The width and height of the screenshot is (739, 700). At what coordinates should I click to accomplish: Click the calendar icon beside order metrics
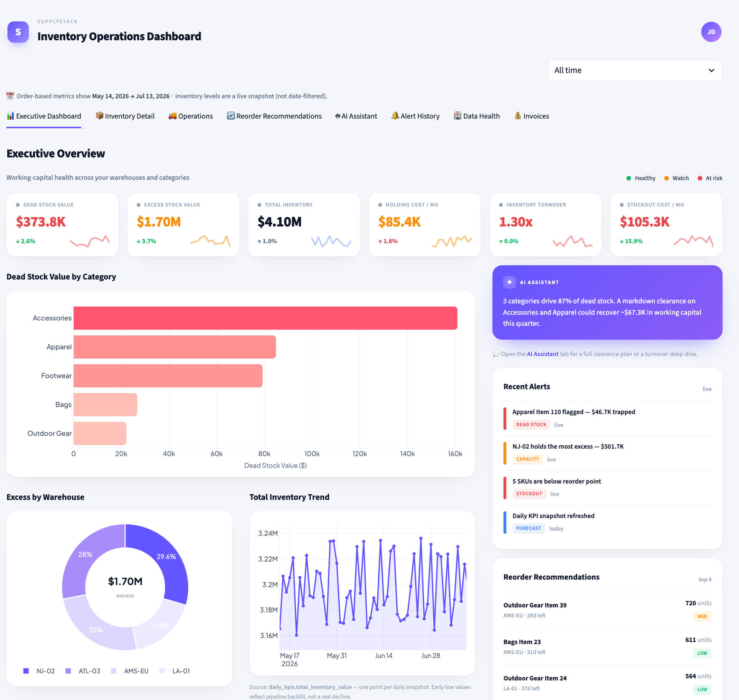pyautogui.click(x=10, y=96)
